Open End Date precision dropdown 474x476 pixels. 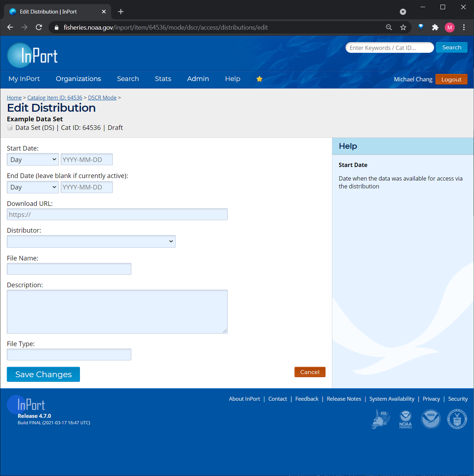pos(33,187)
